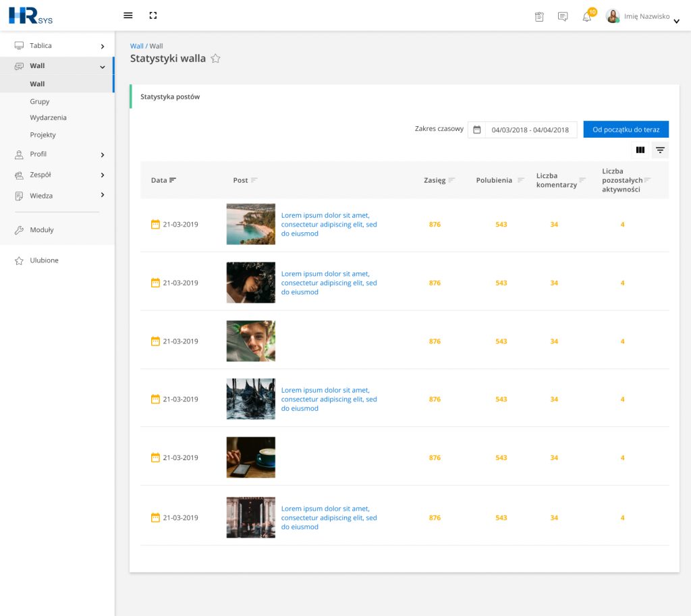Expand the Zespół menu chevron
Viewport: 691px width, 616px height.
tap(103, 175)
